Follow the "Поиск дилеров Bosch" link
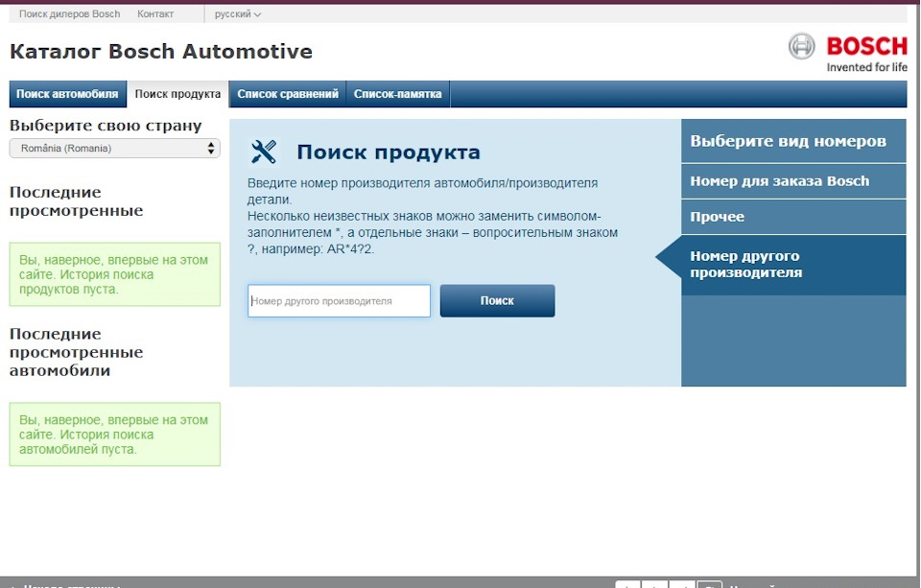Viewport: 921px width, 588px height. tap(69, 14)
